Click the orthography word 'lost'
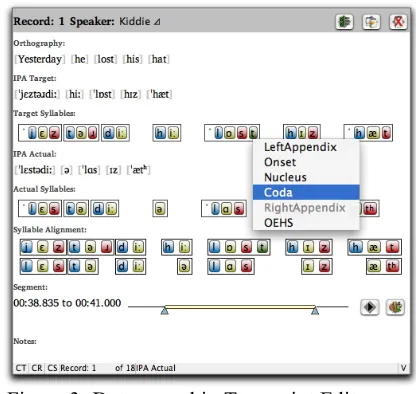The image size is (416, 394). pos(106,59)
